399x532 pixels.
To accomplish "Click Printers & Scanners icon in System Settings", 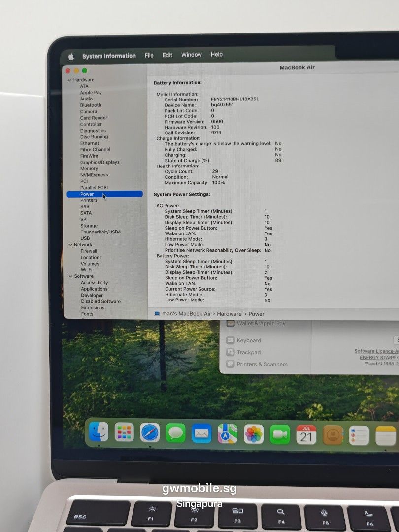I will [231, 364].
